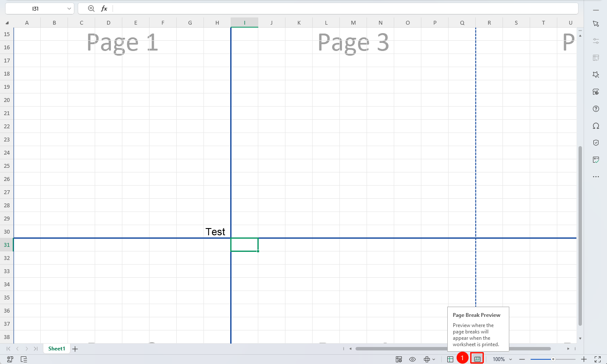Viewport: 607px width, 364px height.
Task: Add a new sheet with the plus icon
Action: tap(75, 349)
